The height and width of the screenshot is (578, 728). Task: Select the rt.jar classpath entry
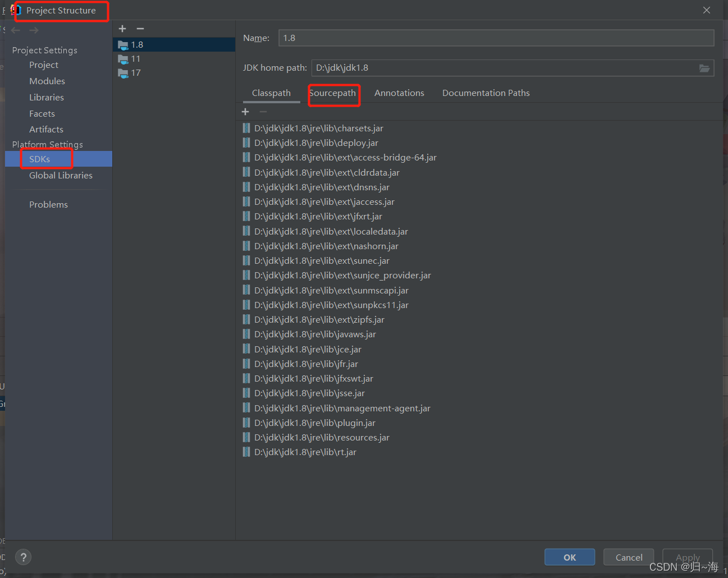pos(305,452)
